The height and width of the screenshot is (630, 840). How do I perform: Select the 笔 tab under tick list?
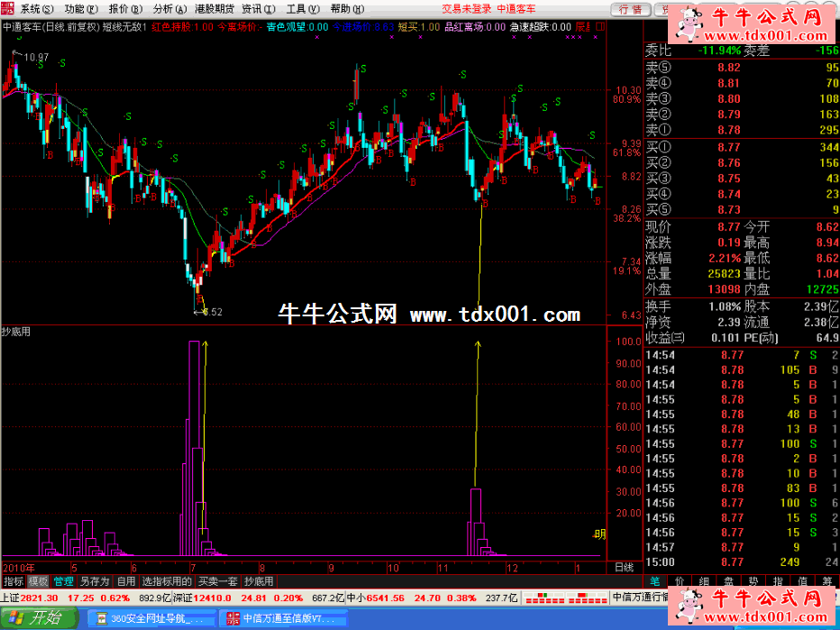655,581
